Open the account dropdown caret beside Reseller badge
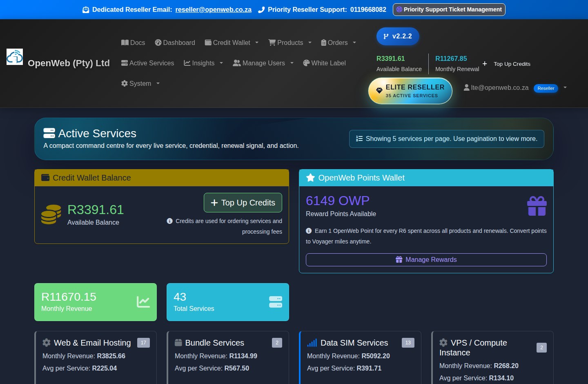Image resolution: width=588 pixels, height=384 pixels. (x=565, y=87)
